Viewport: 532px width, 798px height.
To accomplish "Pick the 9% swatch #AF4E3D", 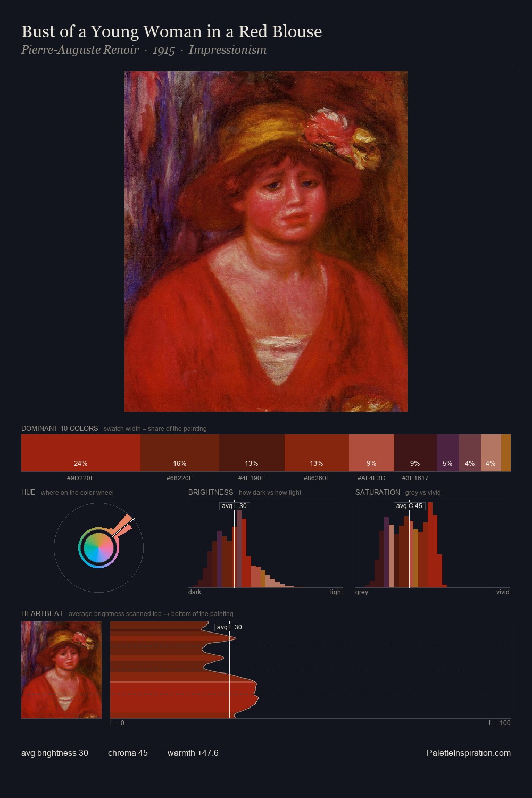I will click(371, 453).
